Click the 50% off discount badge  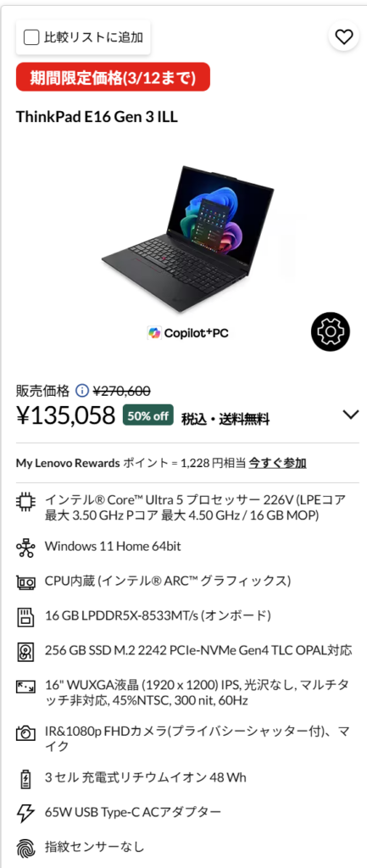click(x=148, y=416)
